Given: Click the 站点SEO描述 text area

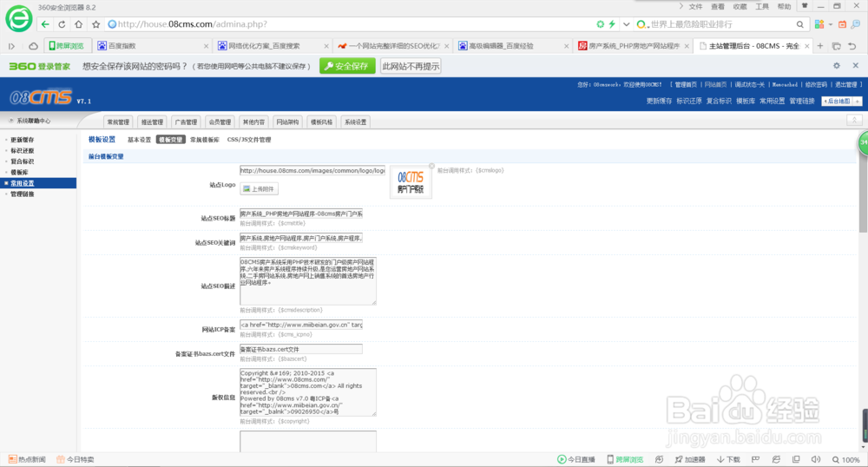Looking at the screenshot, I should click(x=308, y=281).
